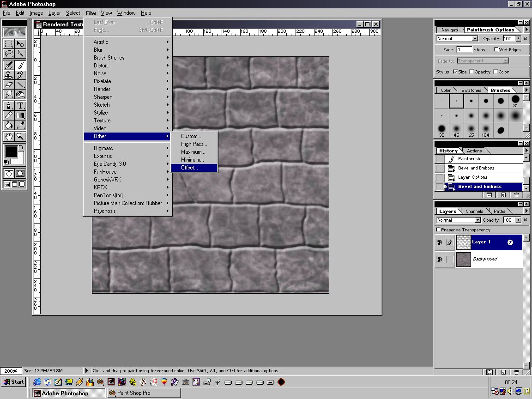This screenshot has height=399, width=532.
Task: Select the Move tool
Action: pyautogui.click(x=20, y=44)
